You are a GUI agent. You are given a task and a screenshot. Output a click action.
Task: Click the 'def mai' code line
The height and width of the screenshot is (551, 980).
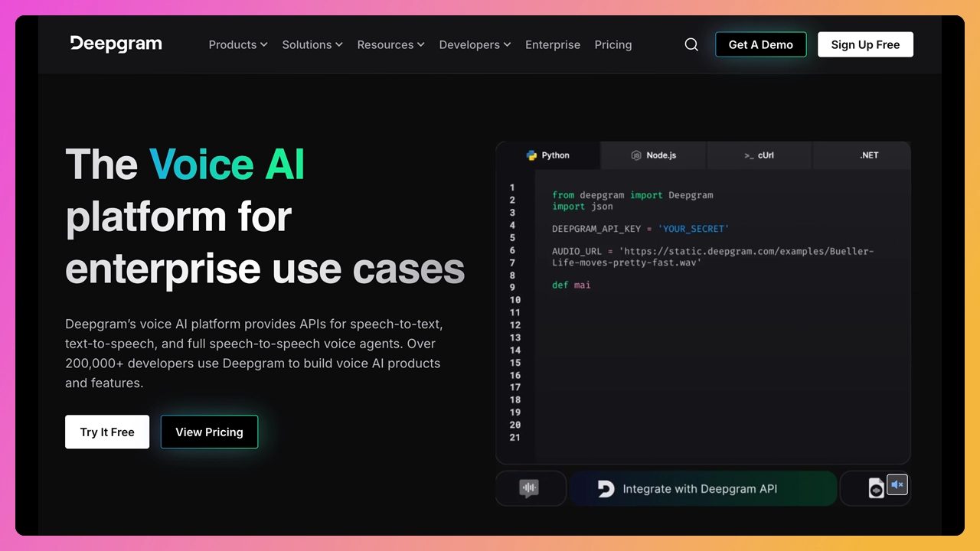571,285
